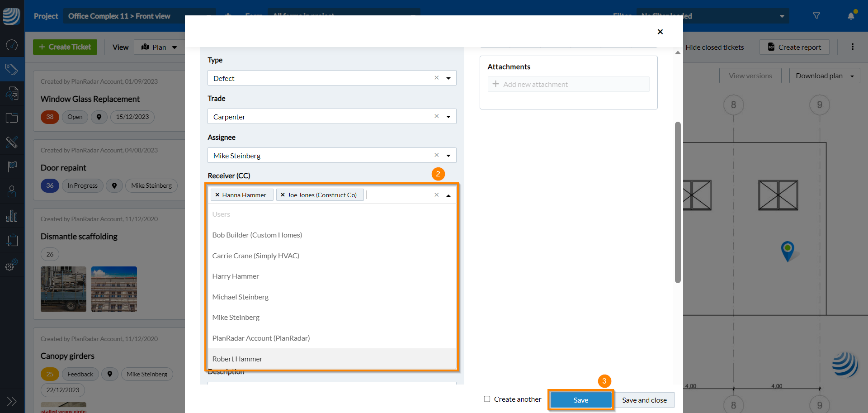The width and height of the screenshot is (868, 413).
Task: Open the statistics bar chart sidebar icon
Action: pos(12,216)
